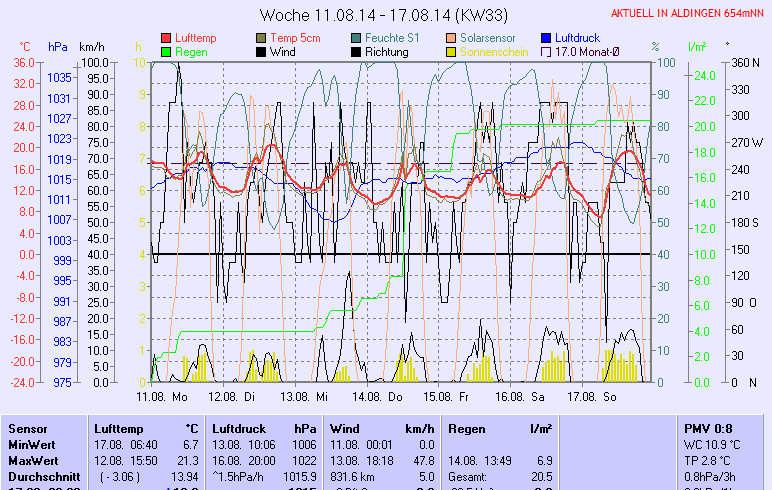Click the PMV 0:8 header
772x490 pixels.
(x=707, y=428)
